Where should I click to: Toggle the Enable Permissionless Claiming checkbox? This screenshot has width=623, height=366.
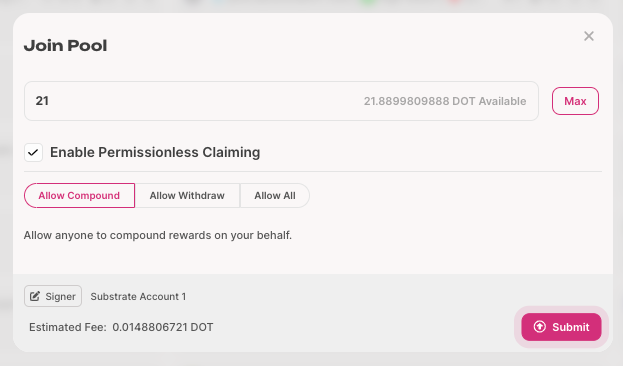(x=33, y=153)
